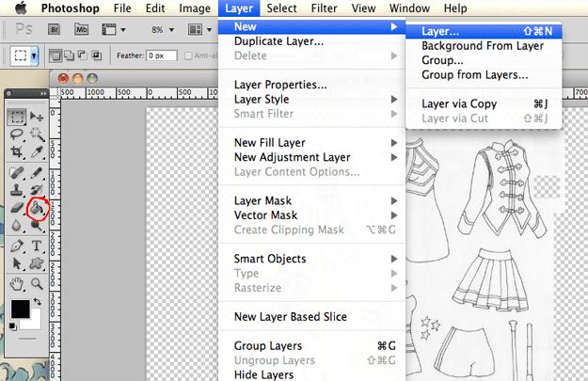The image size is (588, 381).
Task: Choose Layer via Copy
Action: [484, 103]
